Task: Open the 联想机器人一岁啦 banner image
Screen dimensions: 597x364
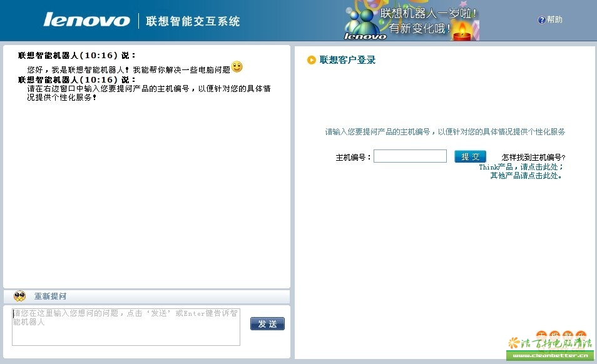Action: pos(412,21)
